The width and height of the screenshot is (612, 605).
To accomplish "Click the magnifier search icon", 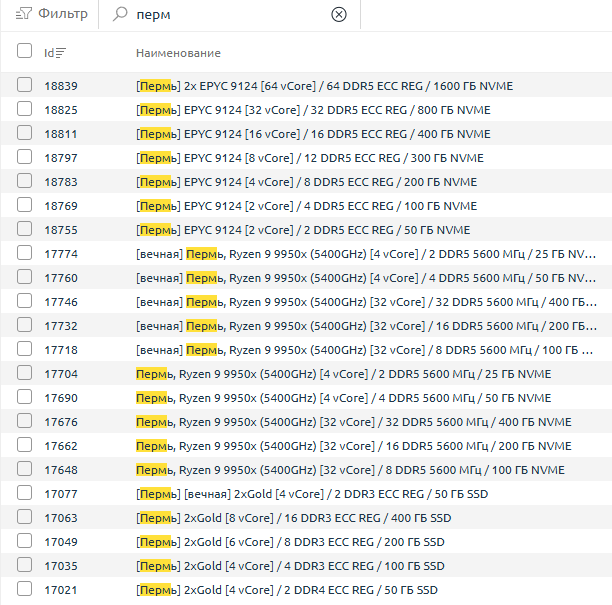I will pos(120,14).
